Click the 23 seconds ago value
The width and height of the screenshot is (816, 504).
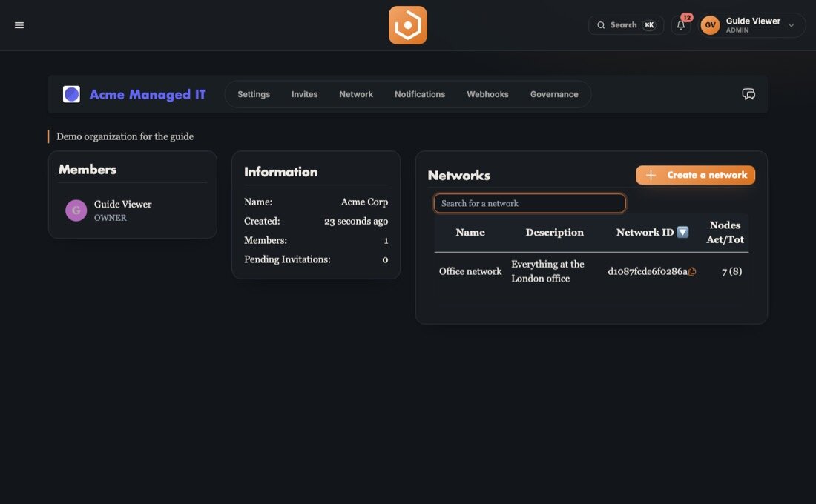click(356, 221)
